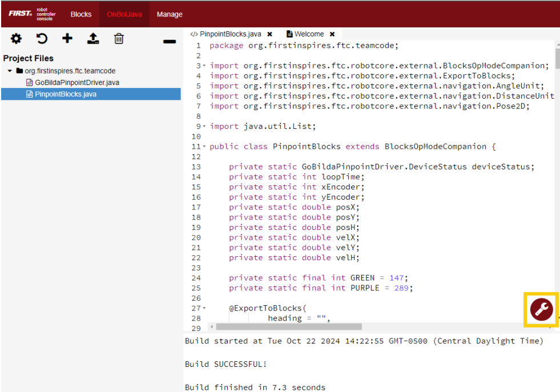560x392 pixels.
Task: Click the horizontal editor scrollbar
Action: tap(288, 327)
